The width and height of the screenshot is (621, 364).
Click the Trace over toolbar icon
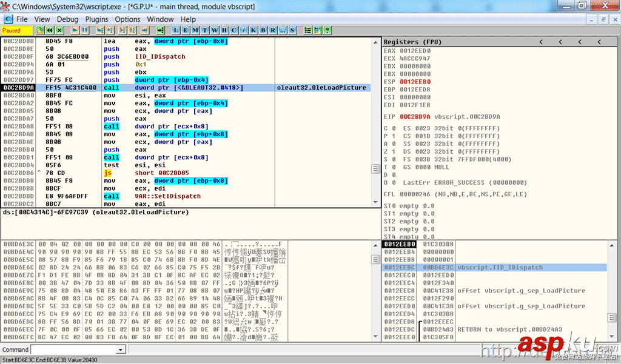pos(132,30)
